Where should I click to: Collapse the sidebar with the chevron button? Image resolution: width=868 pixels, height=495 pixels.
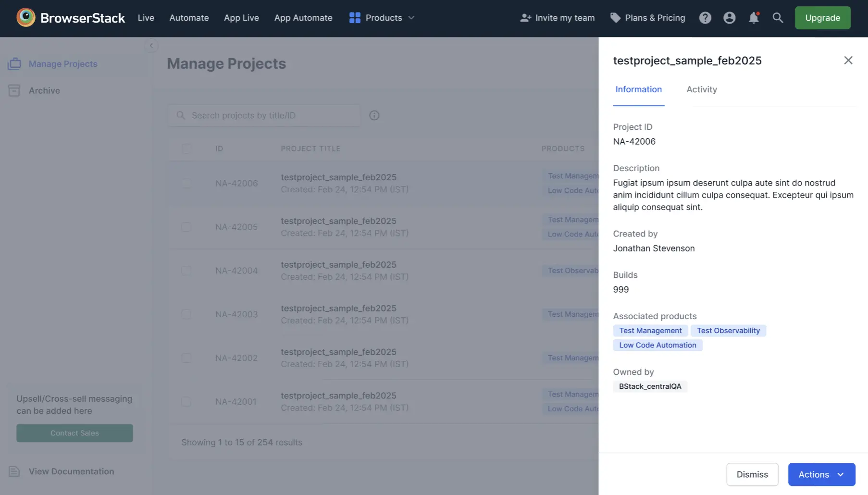tap(151, 46)
